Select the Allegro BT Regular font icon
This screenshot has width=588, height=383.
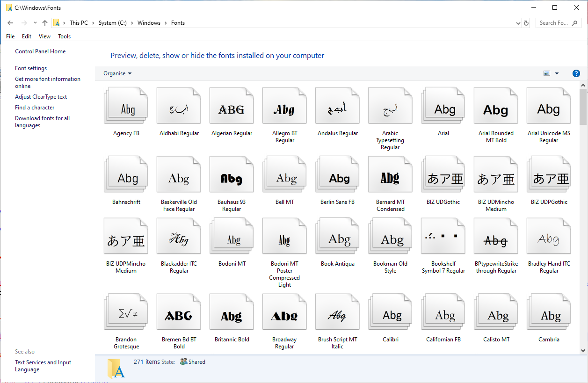pos(284,106)
